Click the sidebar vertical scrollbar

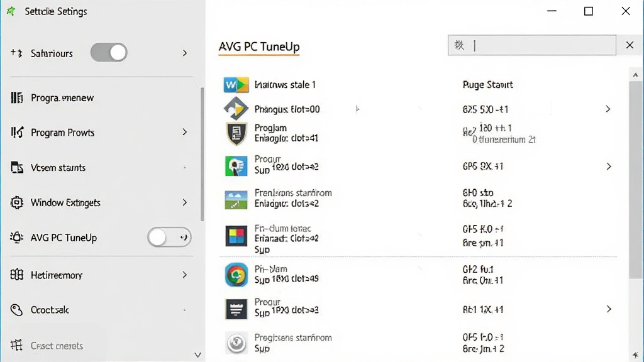tap(202, 154)
